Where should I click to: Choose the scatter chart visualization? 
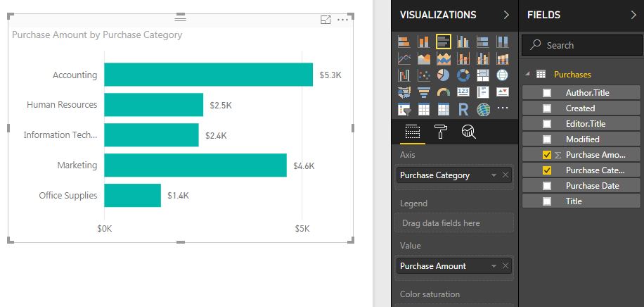coord(424,75)
